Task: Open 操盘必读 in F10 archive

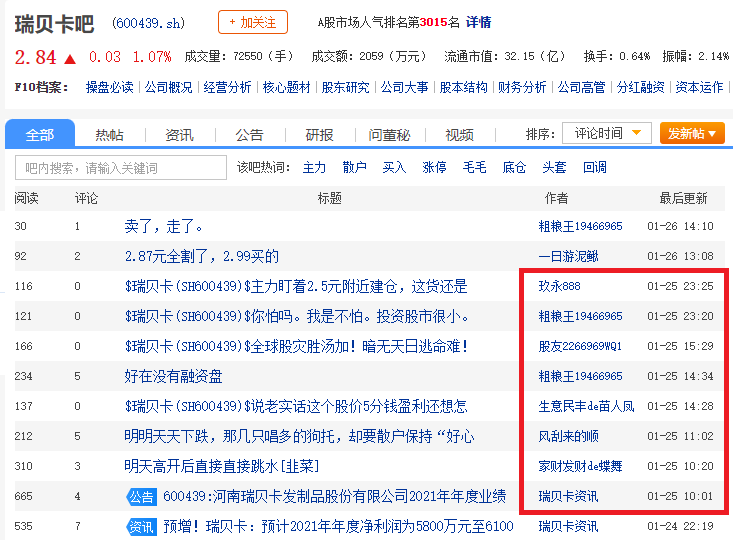Action: tap(109, 87)
